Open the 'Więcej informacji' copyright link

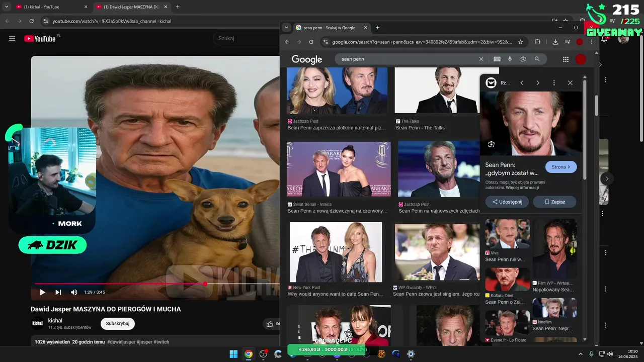[x=522, y=188]
